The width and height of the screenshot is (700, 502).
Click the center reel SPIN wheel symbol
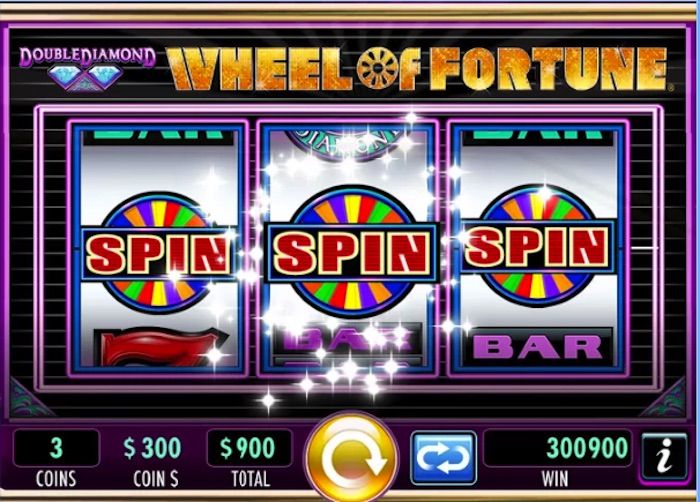point(352,252)
